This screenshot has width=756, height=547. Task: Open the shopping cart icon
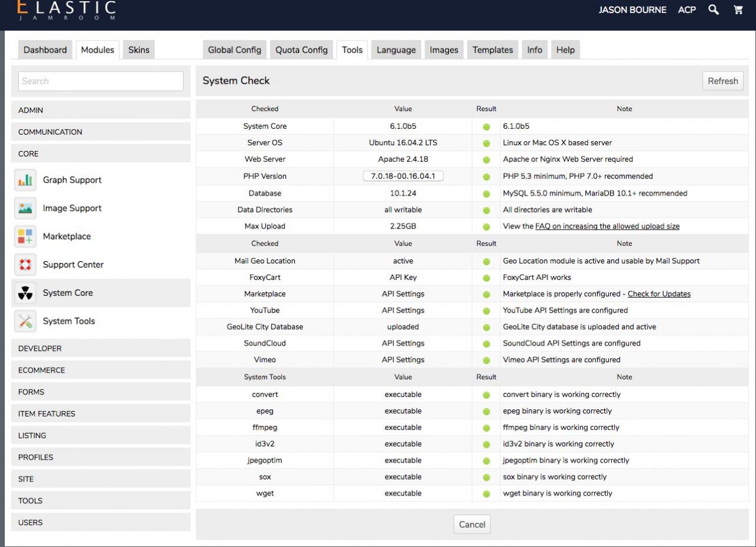738,10
